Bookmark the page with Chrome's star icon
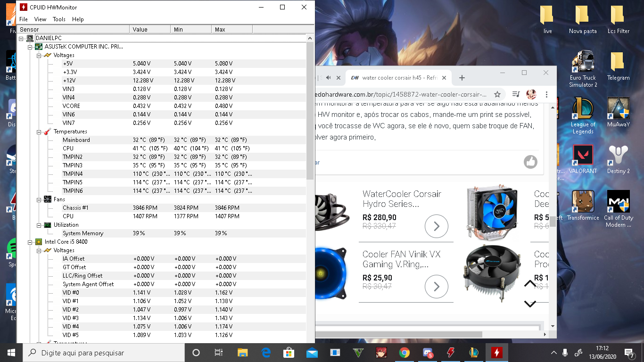Screen dimensions: 644x362 [x=497, y=94]
